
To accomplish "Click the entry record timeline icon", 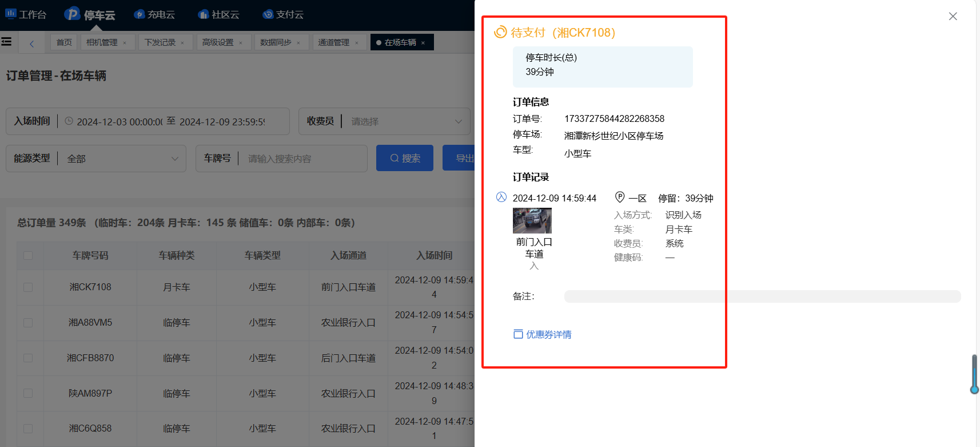I will [x=501, y=197].
